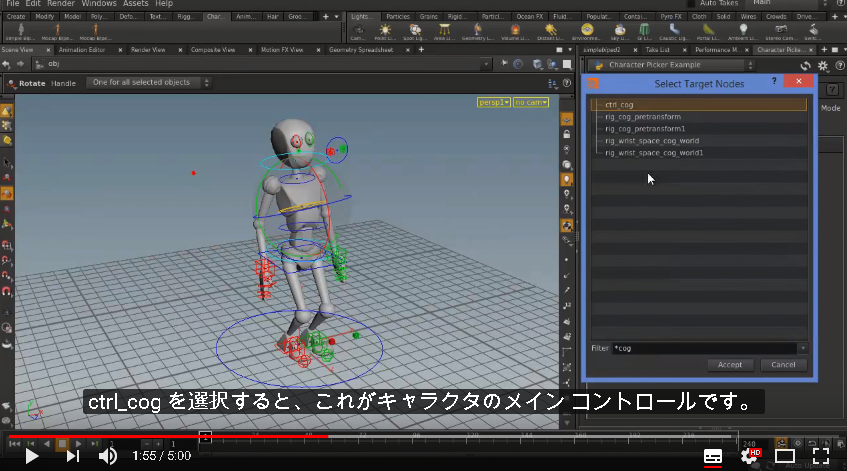Play the video with the play button

[x=32, y=456]
